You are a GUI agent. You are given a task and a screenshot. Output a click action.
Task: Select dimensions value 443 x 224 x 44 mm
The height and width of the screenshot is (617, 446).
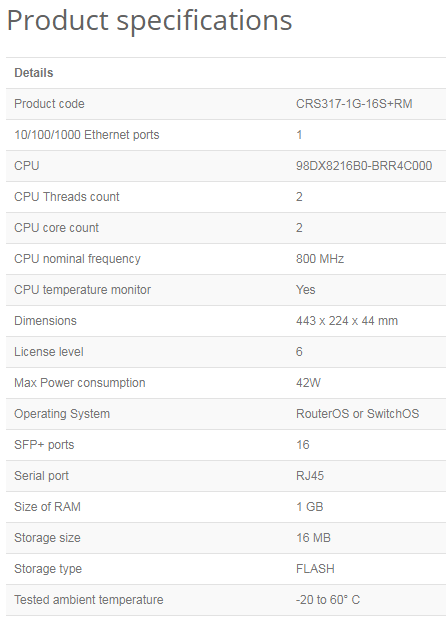click(x=347, y=321)
